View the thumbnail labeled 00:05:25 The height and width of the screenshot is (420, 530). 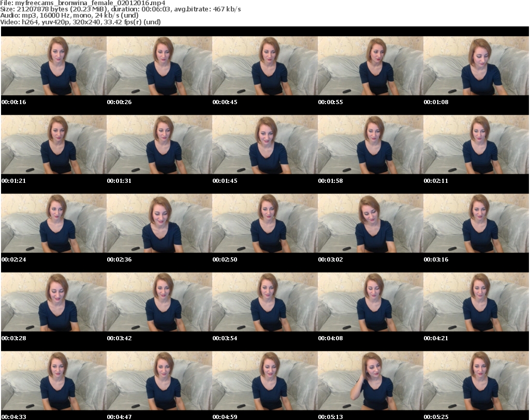pyautogui.click(x=476, y=381)
